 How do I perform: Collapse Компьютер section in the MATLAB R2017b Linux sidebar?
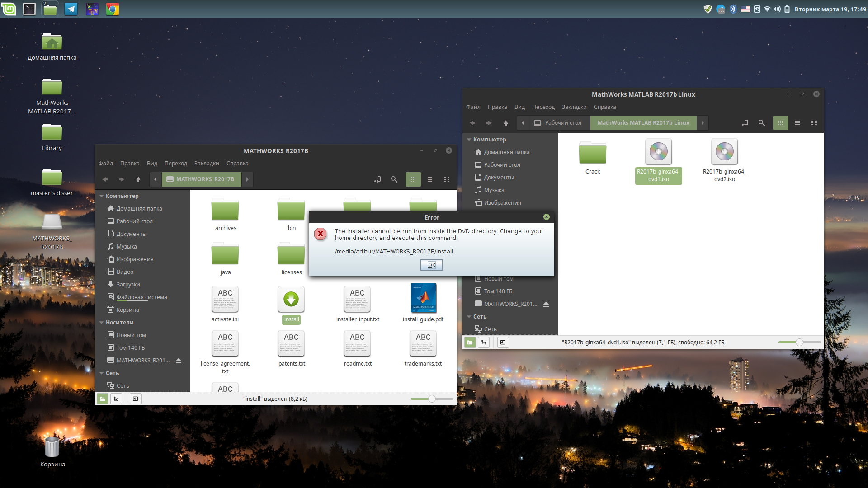coord(469,140)
